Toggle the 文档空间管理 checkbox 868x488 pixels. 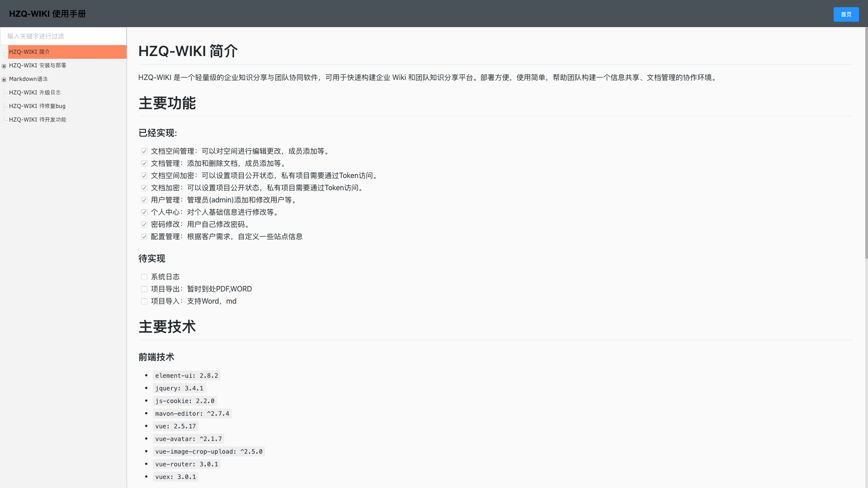pos(144,151)
